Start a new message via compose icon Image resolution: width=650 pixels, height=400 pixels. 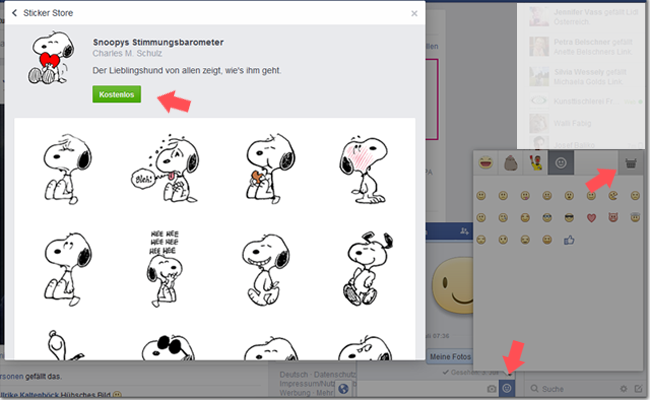click(638, 389)
